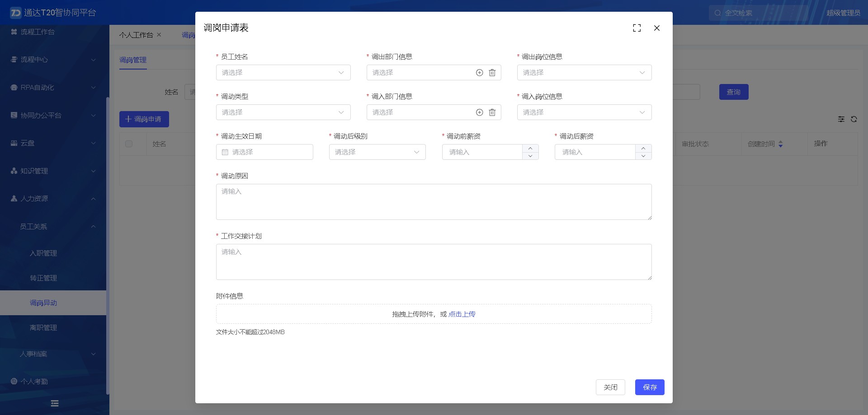Open the 调动后级别 dropdown

click(x=377, y=152)
